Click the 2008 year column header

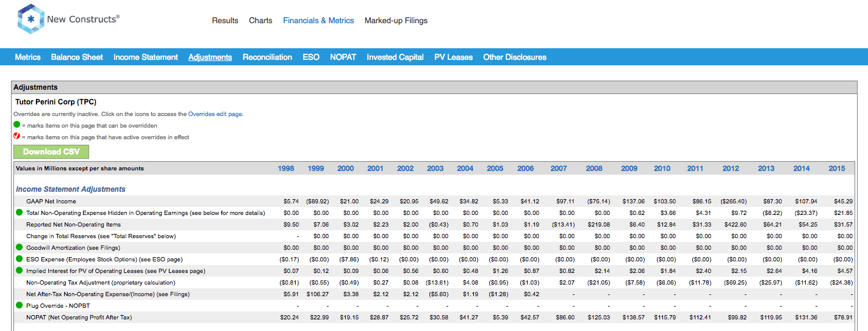coord(594,169)
